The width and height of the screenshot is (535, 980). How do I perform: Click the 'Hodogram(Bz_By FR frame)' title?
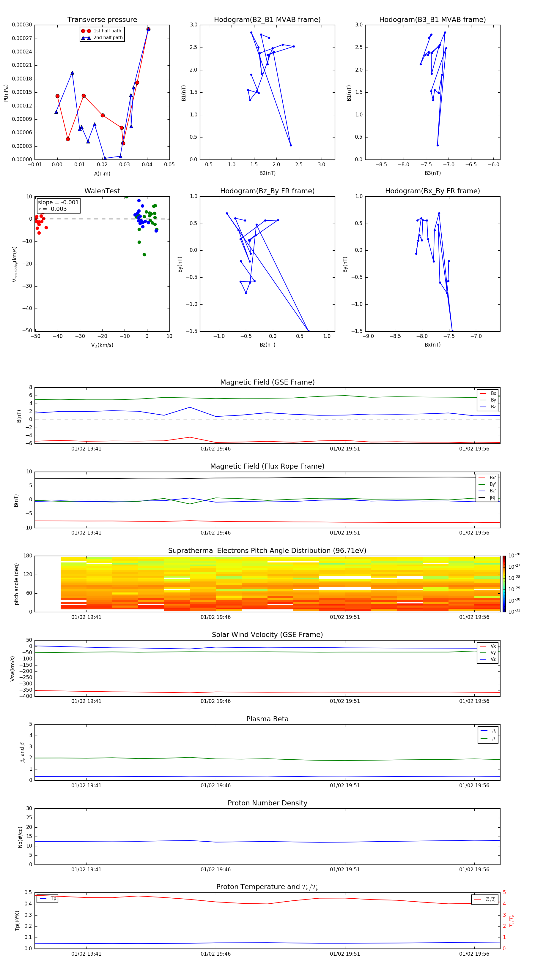pyautogui.click(x=267, y=191)
